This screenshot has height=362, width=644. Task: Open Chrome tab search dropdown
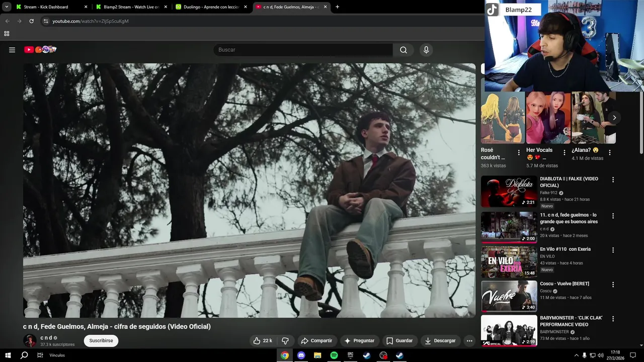[7, 7]
